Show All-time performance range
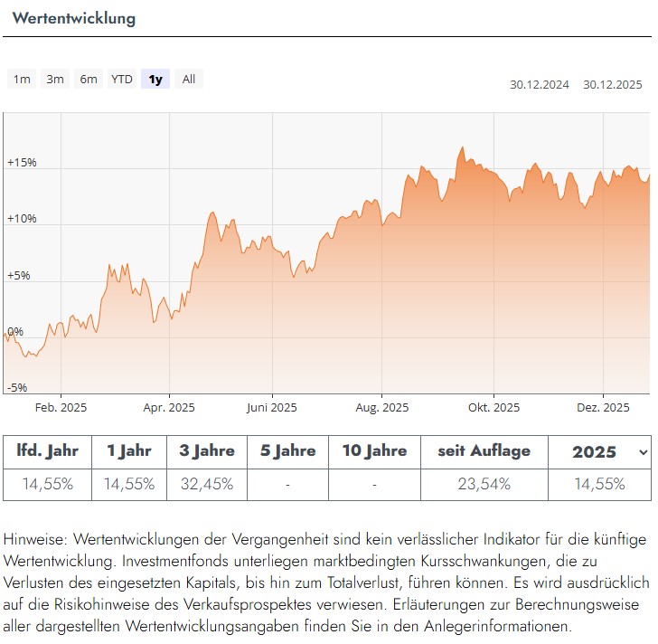 [x=188, y=80]
